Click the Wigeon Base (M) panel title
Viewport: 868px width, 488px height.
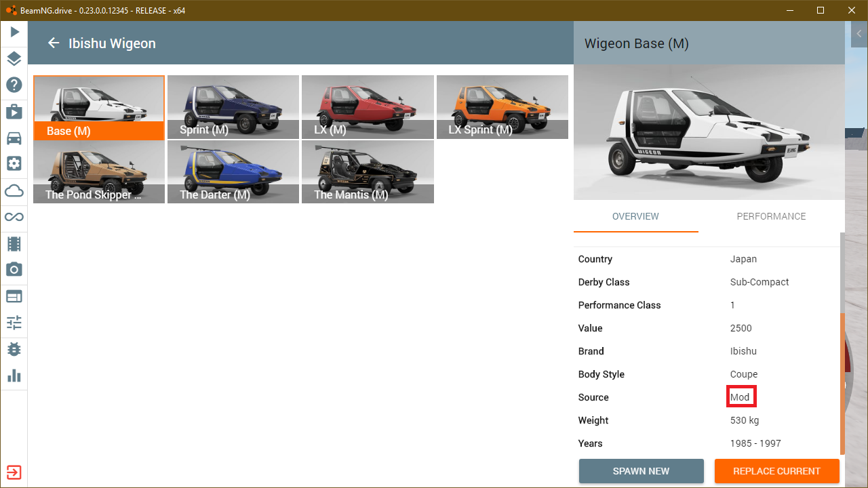coord(636,43)
